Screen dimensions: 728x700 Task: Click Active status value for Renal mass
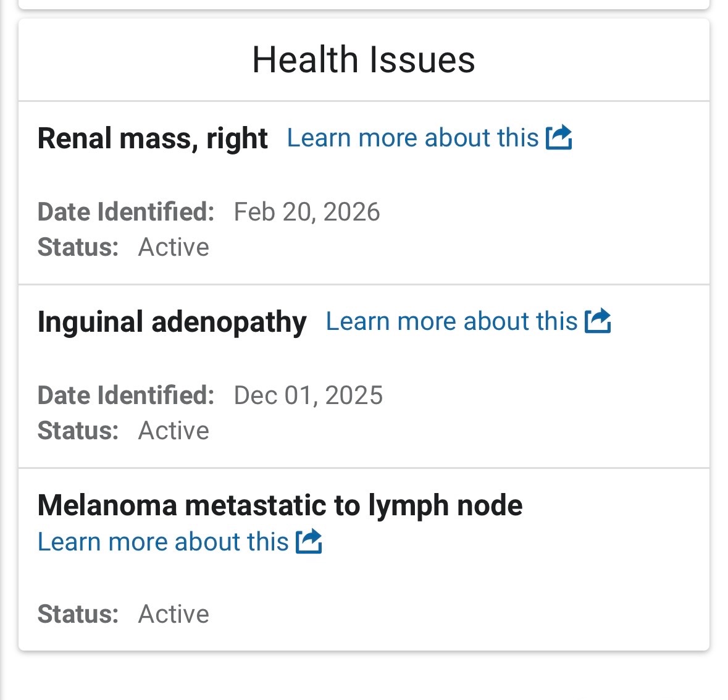pyautogui.click(x=174, y=247)
